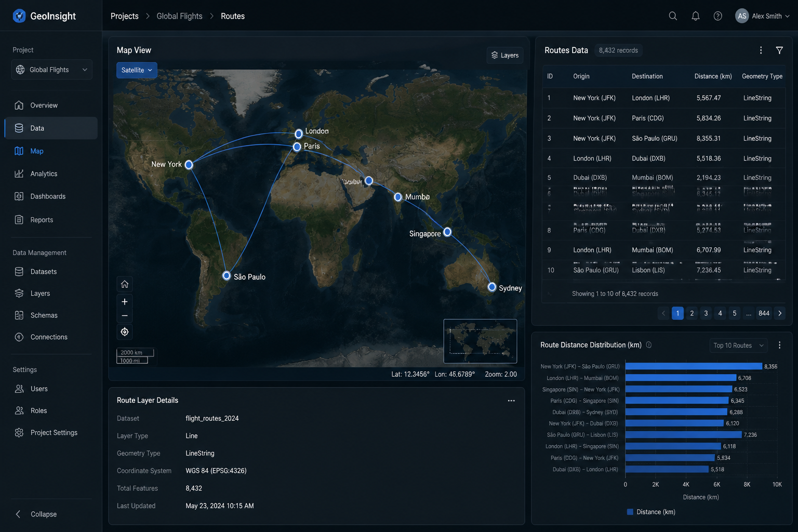Open Alex Smith account dropdown
This screenshot has height=532, width=798.
(770, 16)
